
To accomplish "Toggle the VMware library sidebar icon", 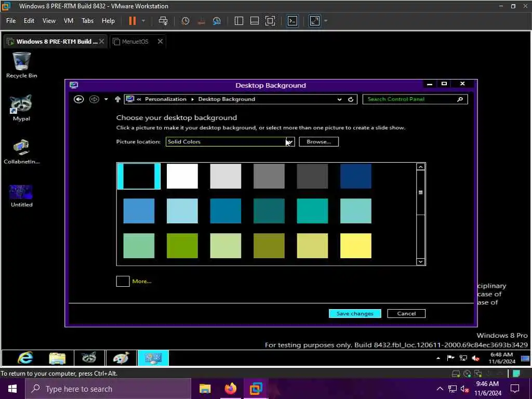I will [x=239, y=21].
